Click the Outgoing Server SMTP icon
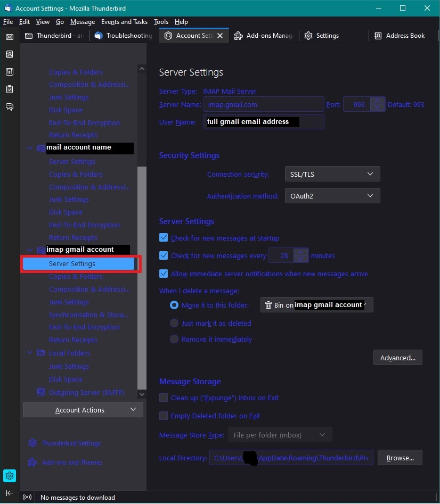Viewport: 440px width, 504px height. tap(41, 392)
